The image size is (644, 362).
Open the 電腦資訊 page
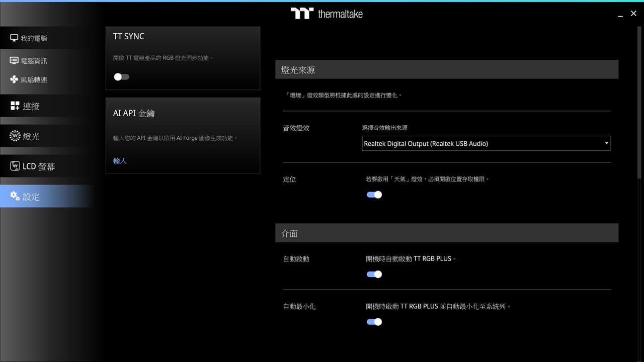47,61
